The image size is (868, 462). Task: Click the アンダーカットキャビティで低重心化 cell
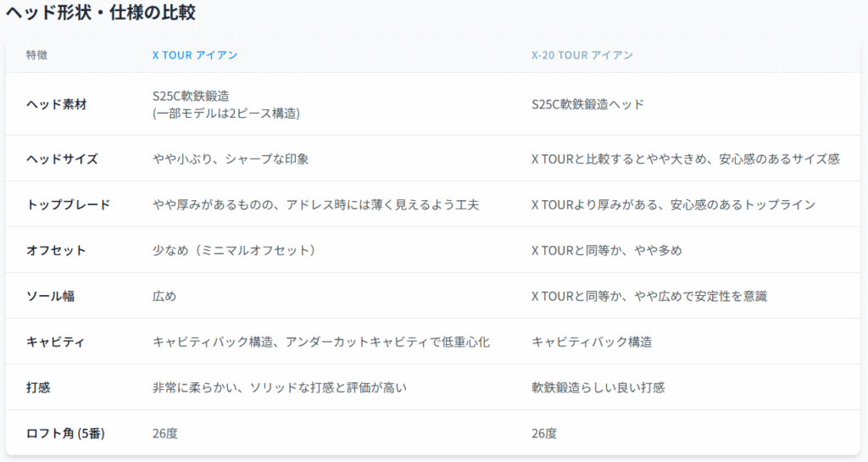(320, 342)
